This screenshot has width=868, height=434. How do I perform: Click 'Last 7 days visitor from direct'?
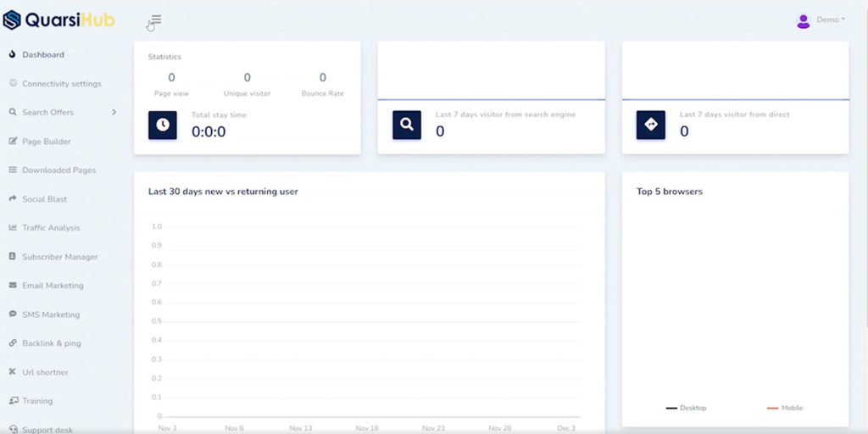[735, 114]
